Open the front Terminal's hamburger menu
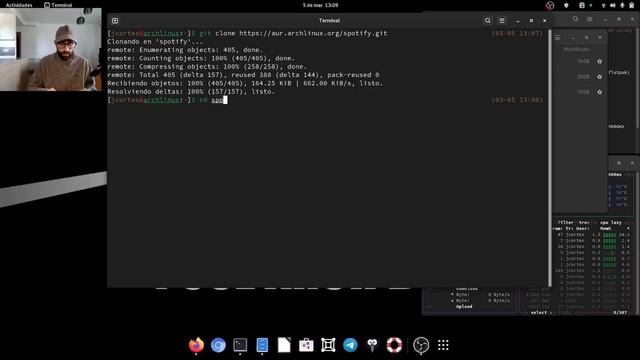This screenshot has width=640, height=360. point(502,21)
